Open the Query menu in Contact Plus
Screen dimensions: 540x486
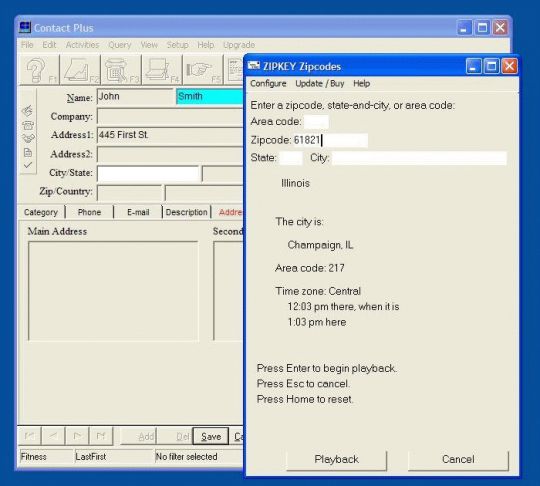(x=120, y=45)
